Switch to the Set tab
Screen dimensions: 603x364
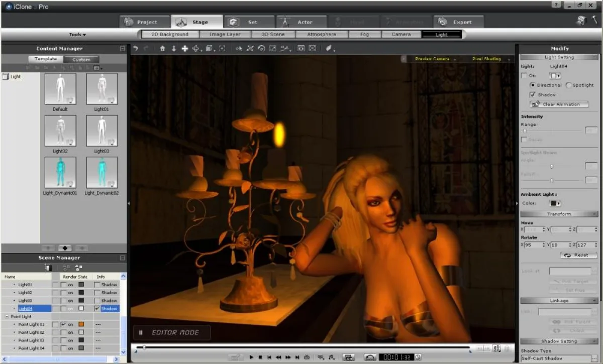(x=249, y=22)
